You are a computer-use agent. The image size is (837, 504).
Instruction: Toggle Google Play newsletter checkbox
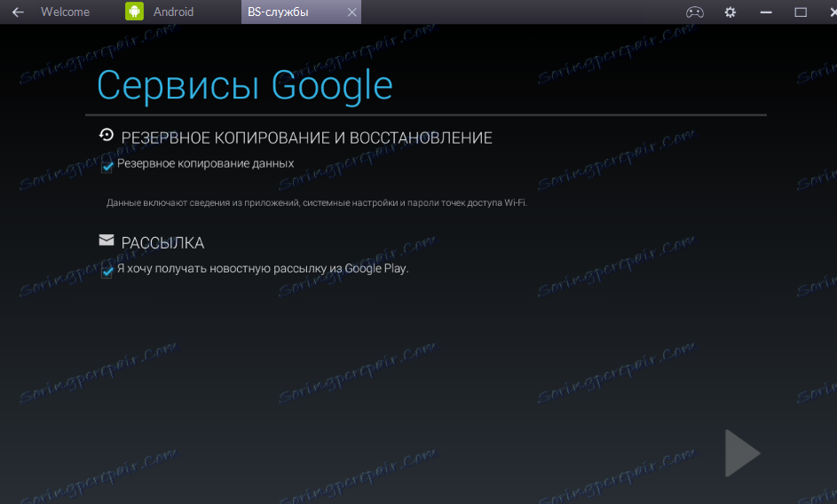107,272
